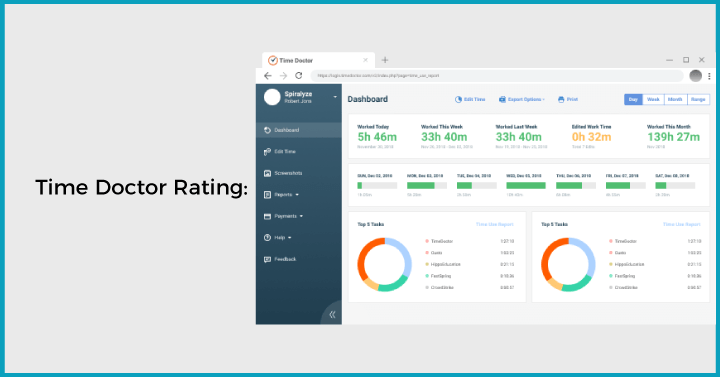Reload the page in browser
The width and height of the screenshot is (720, 377).
click(299, 76)
